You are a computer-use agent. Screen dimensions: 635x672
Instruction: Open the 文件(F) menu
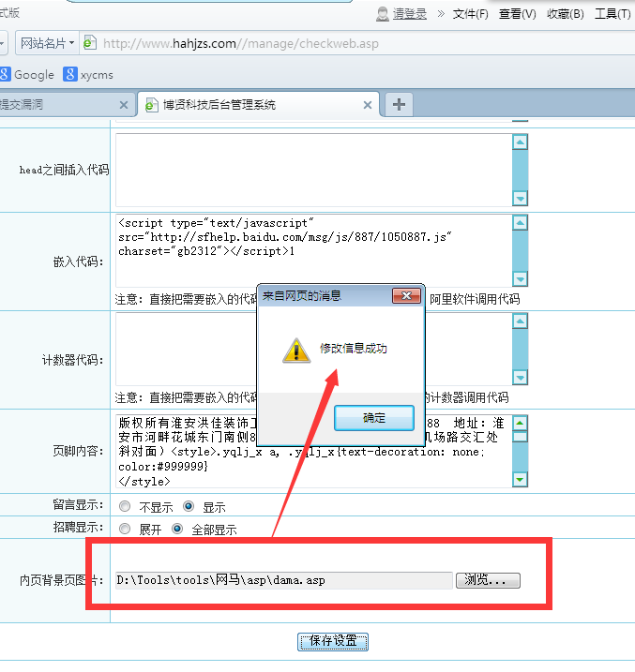[470, 14]
